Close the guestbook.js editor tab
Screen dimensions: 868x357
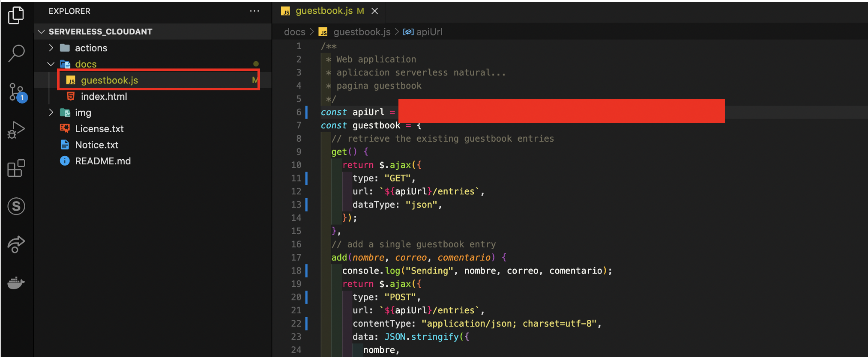click(x=375, y=11)
